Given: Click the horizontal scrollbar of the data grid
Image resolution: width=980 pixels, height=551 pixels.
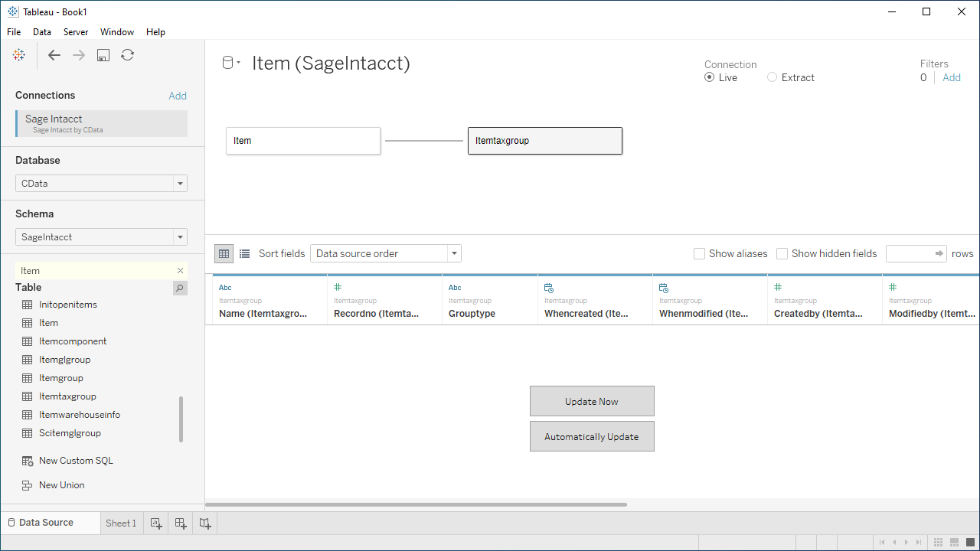Looking at the screenshot, I should tap(416, 505).
